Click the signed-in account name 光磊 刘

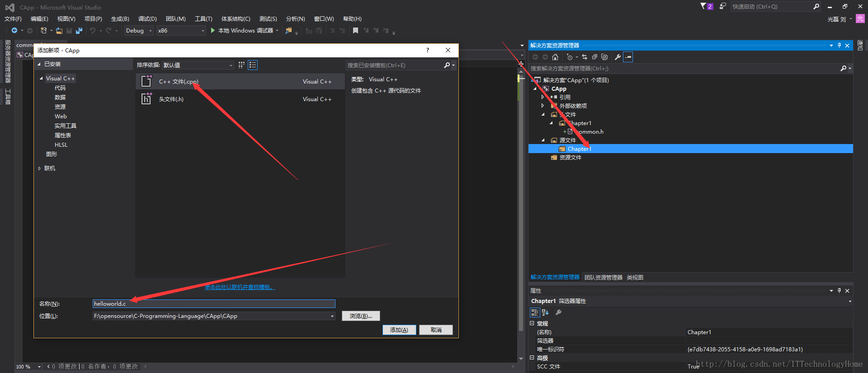coord(836,19)
